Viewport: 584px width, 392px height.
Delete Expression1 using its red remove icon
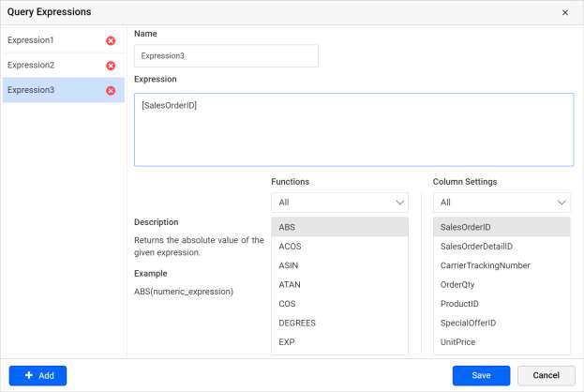point(111,41)
